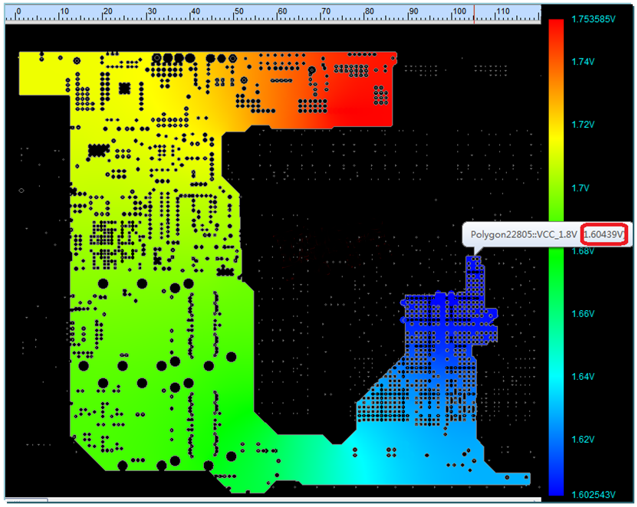The image size is (637, 507).
Task: Select the 1.72V legend label
Action: [584, 125]
